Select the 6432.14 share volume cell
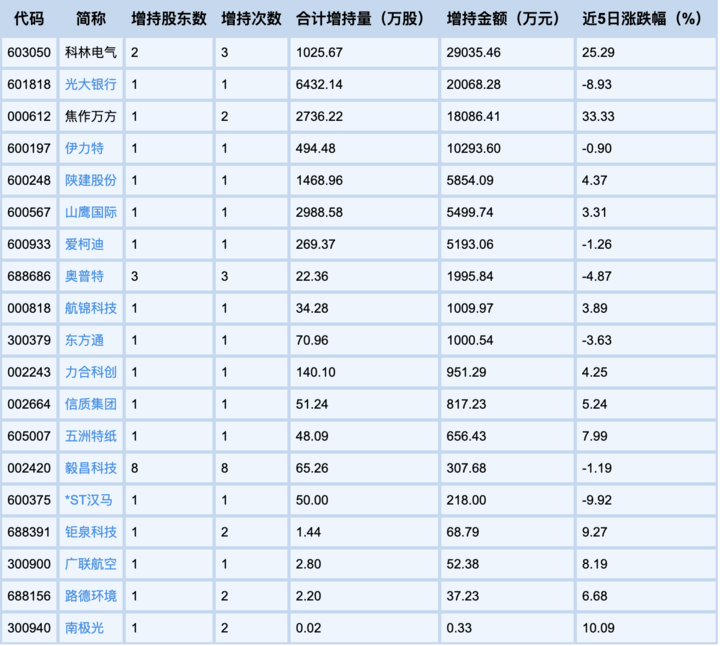This screenshot has width=720, height=646. click(364, 84)
